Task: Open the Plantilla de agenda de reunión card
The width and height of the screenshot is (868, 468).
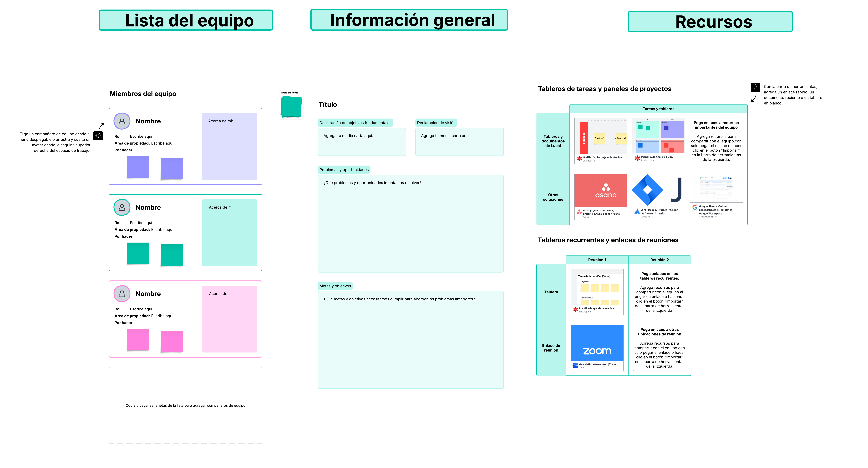Action: tap(597, 292)
